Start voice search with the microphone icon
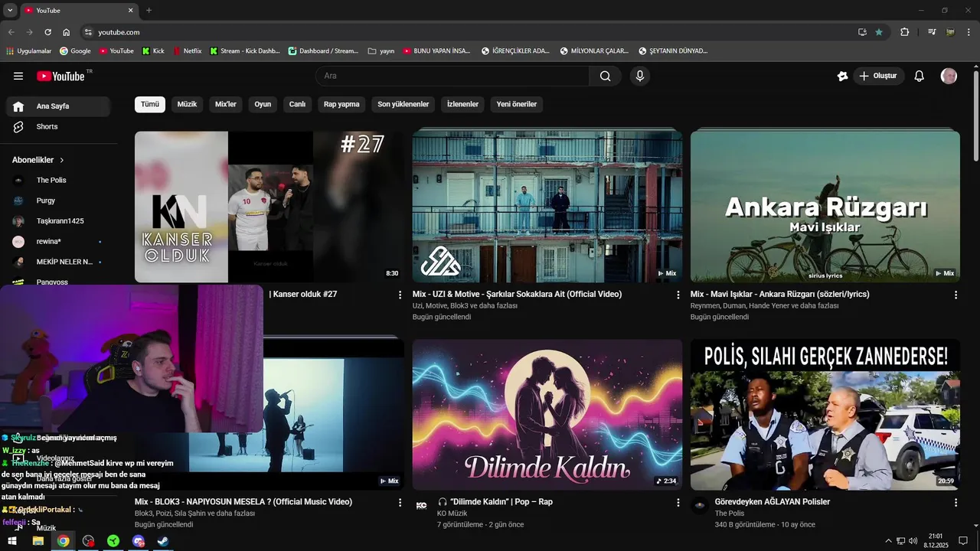 640,76
